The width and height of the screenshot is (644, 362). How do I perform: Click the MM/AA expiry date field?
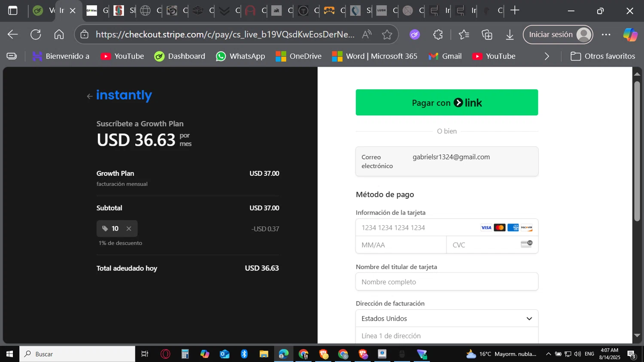(x=401, y=245)
